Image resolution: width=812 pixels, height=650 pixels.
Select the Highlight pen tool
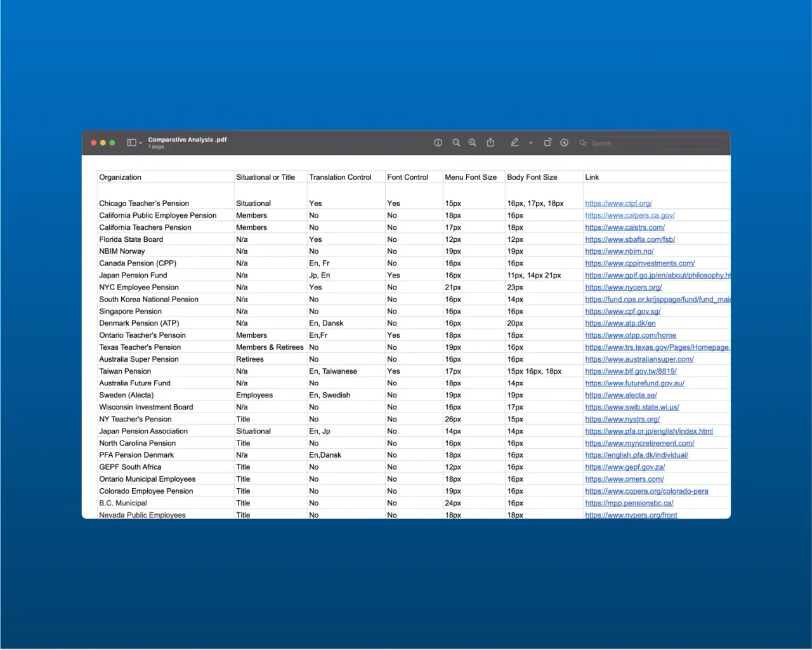pos(514,143)
